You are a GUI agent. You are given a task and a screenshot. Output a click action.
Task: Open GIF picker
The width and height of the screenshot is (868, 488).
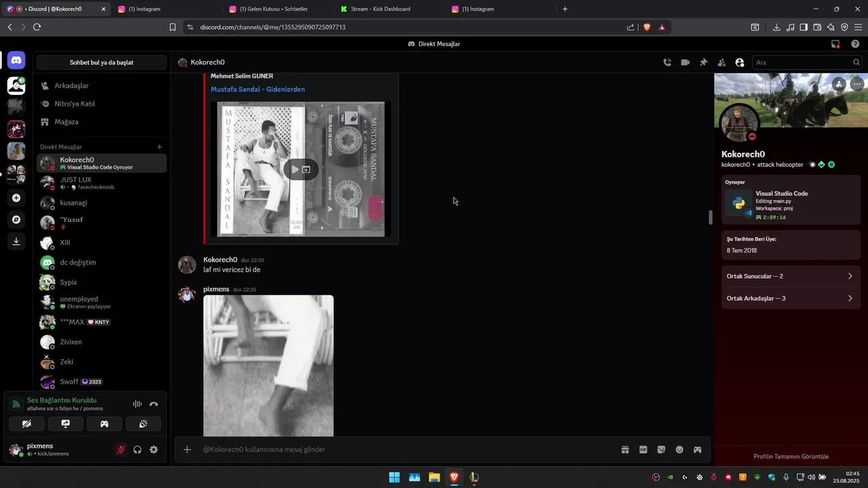pos(644,449)
